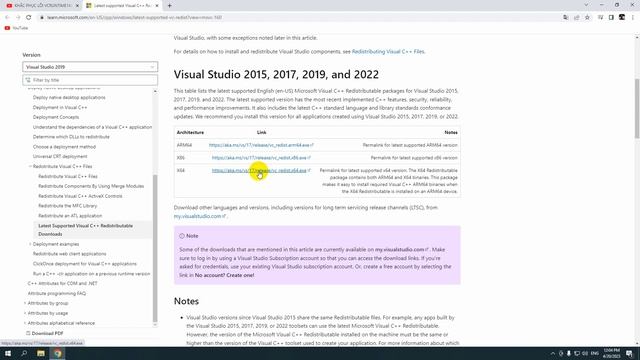Go back using the browser back arrow
The image size is (640, 360).
click(x=7, y=18)
